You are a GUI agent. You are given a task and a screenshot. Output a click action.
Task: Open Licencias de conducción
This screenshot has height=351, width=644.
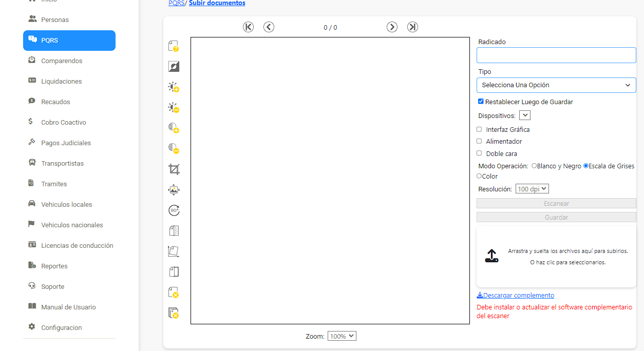tap(69, 245)
